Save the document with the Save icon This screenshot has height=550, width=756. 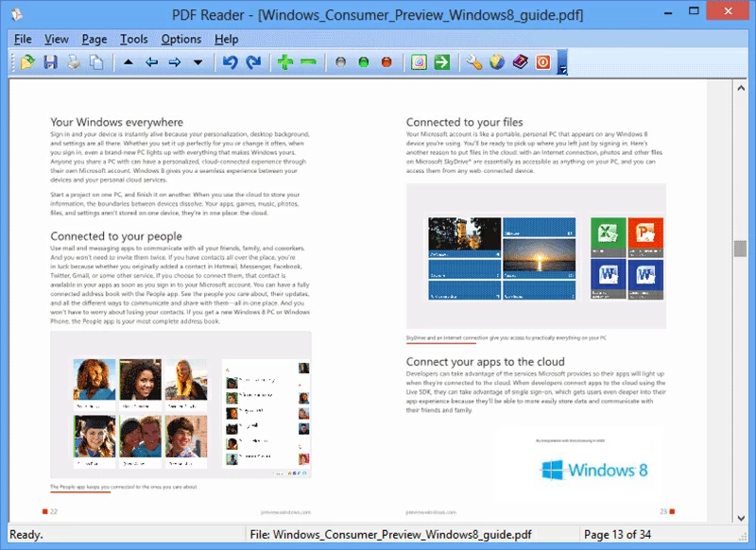[x=48, y=62]
